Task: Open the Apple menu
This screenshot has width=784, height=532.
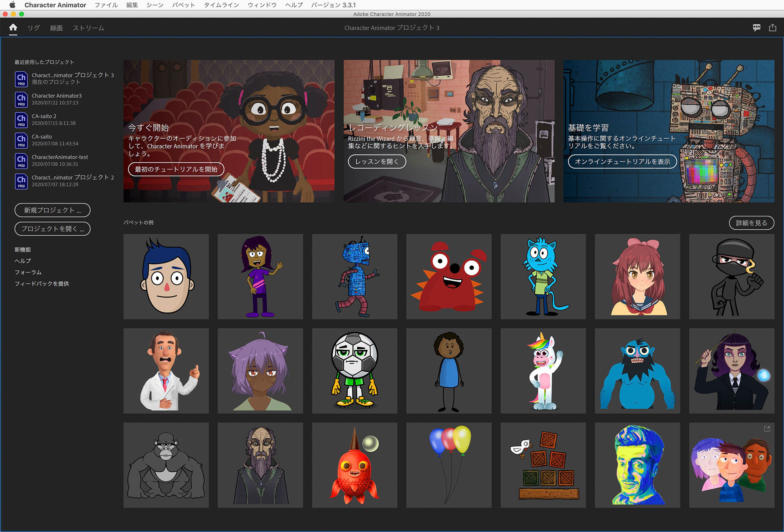Action: (12, 5)
